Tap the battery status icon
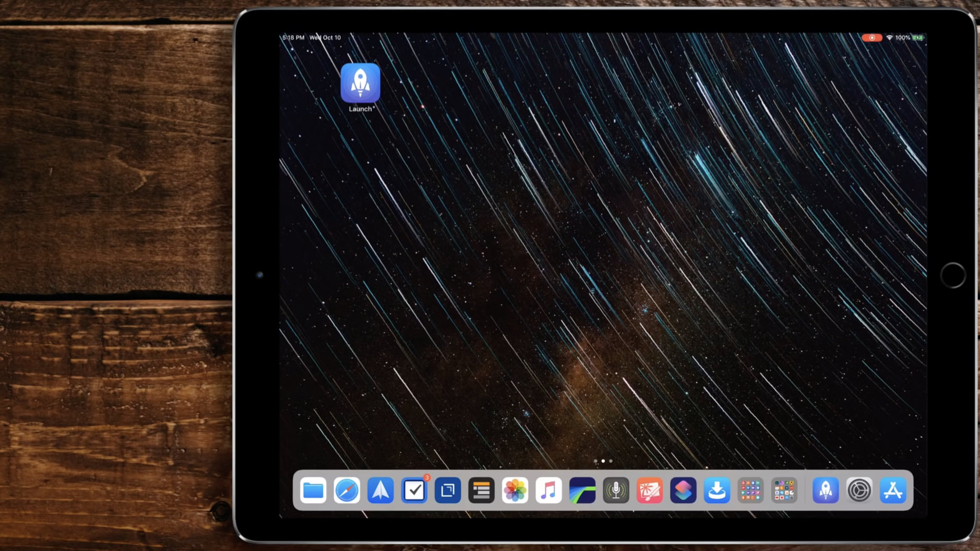The image size is (980, 551). coord(918,38)
